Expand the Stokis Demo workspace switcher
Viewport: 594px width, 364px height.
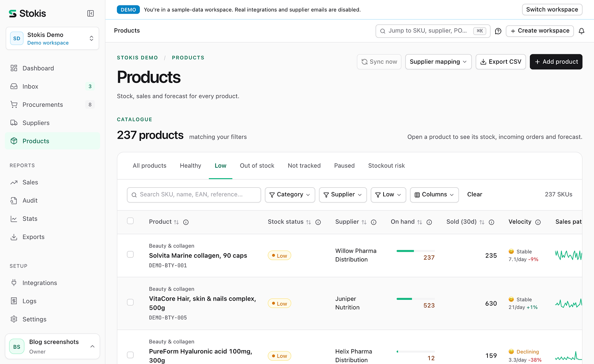click(x=53, y=38)
